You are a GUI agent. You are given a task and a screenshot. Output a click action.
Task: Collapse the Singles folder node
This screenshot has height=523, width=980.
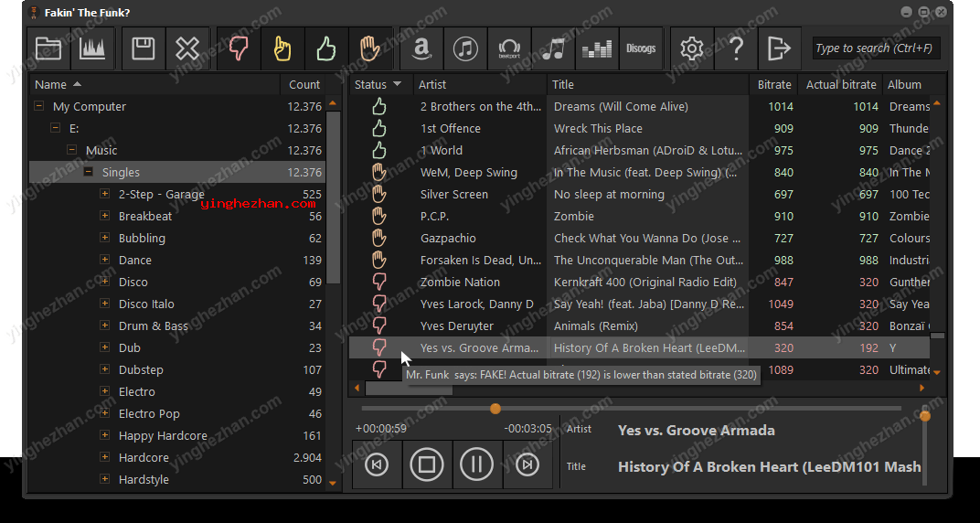click(88, 172)
